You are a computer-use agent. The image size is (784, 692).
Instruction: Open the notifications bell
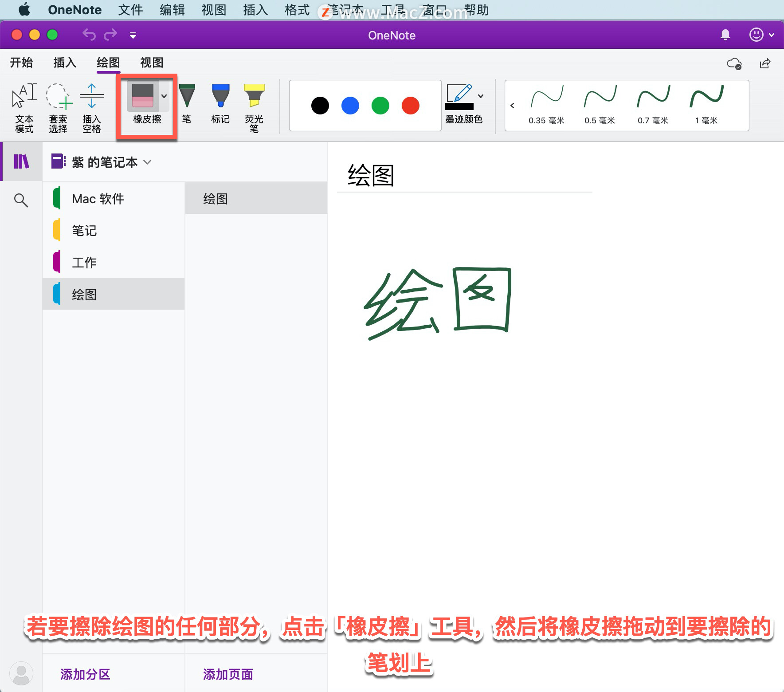coord(725,35)
